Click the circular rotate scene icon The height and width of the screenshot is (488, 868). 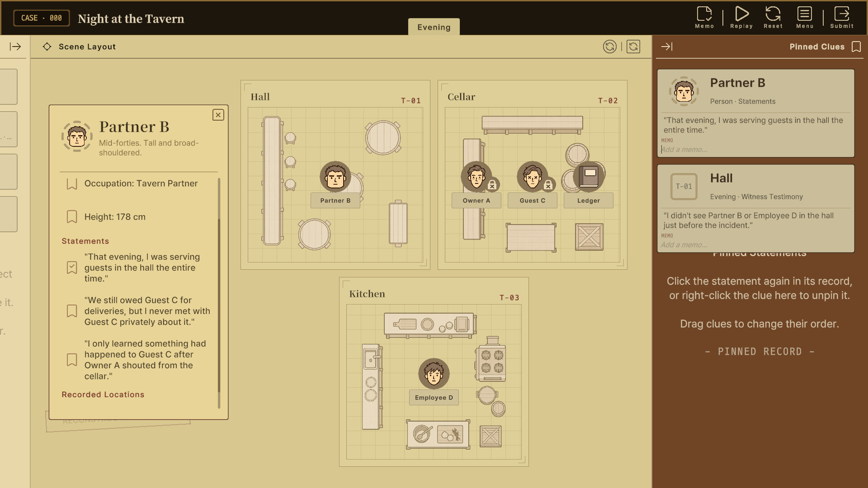610,47
